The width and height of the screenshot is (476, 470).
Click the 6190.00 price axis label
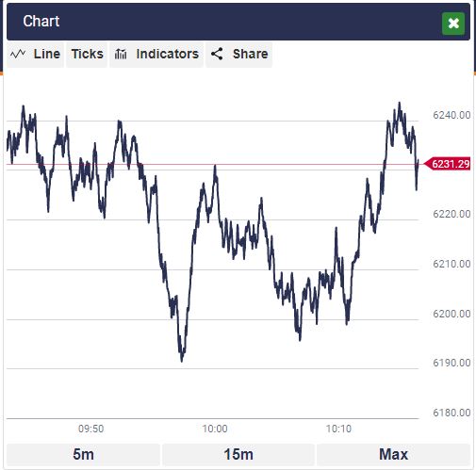tap(451, 363)
